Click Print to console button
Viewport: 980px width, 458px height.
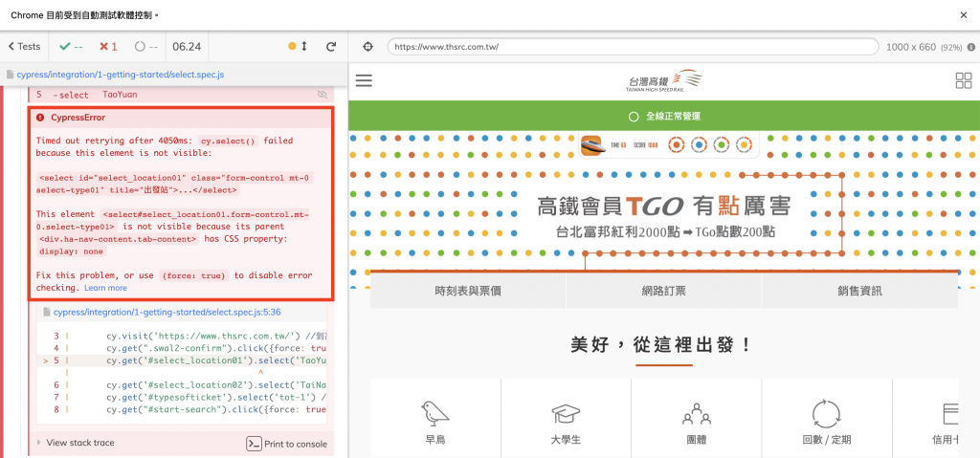[287, 444]
